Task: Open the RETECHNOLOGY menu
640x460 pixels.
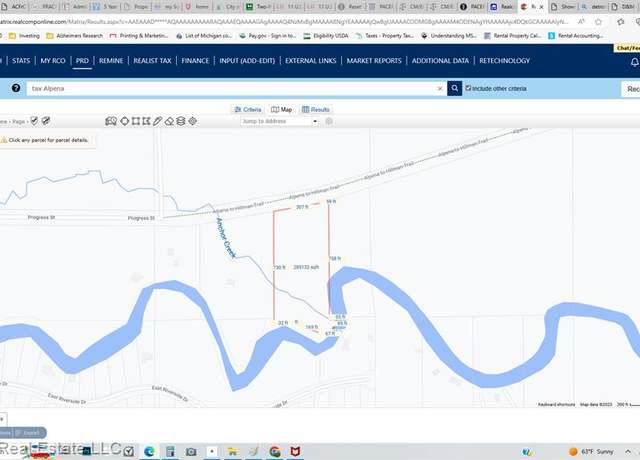Action: point(504,61)
